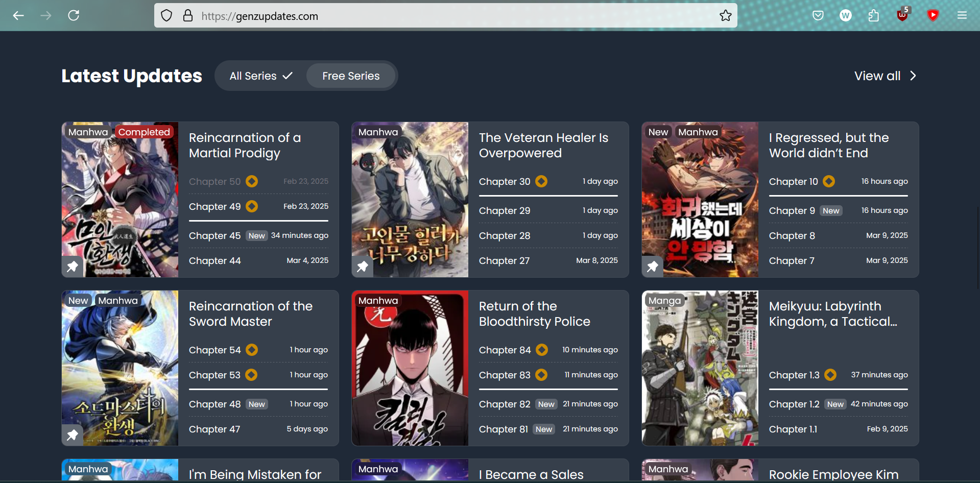View site security padlock info
The height and width of the screenshot is (483, 980).
188,16
